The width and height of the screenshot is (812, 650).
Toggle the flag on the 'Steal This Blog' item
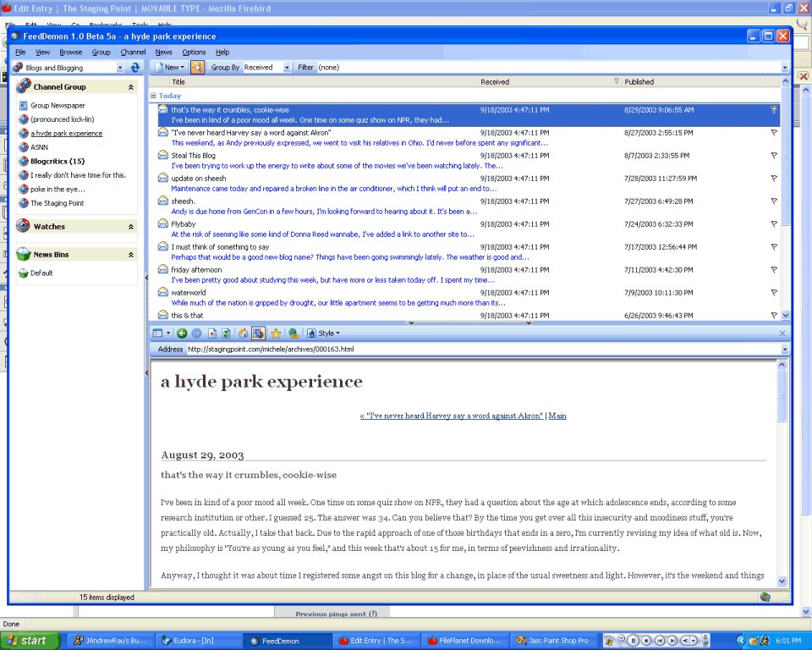[x=773, y=156]
